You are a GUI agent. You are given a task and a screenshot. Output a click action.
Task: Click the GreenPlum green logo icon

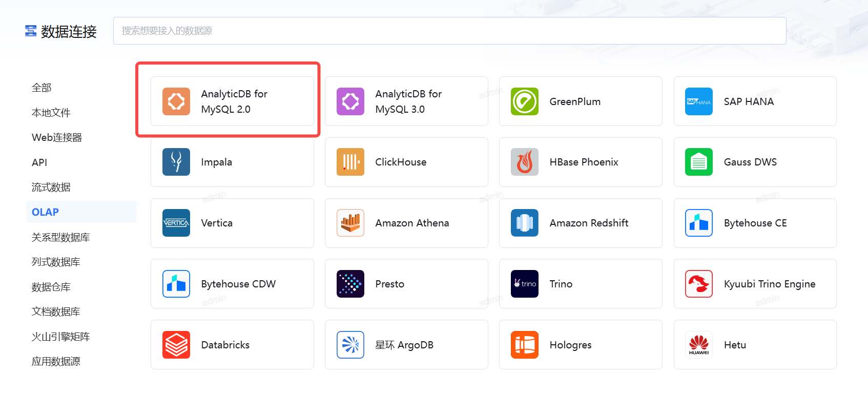(x=524, y=101)
